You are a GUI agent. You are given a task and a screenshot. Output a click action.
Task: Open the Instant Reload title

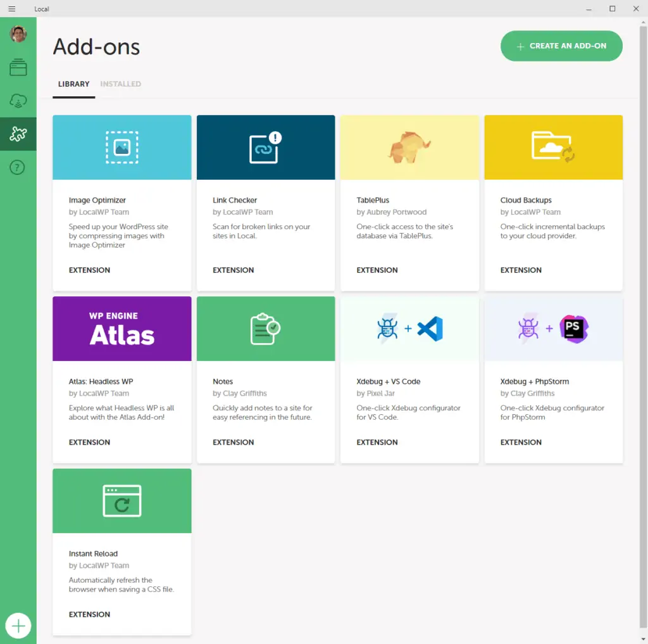pyautogui.click(x=93, y=553)
